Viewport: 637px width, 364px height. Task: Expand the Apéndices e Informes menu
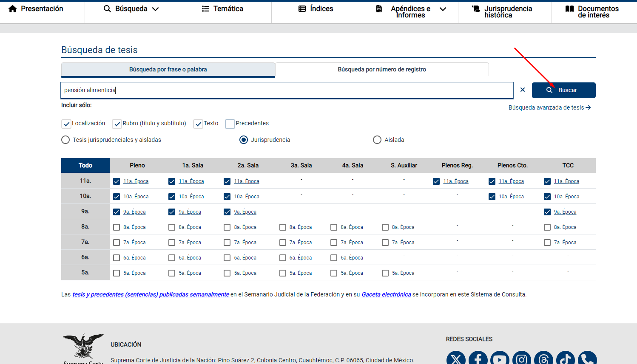pyautogui.click(x=411, y=11)
